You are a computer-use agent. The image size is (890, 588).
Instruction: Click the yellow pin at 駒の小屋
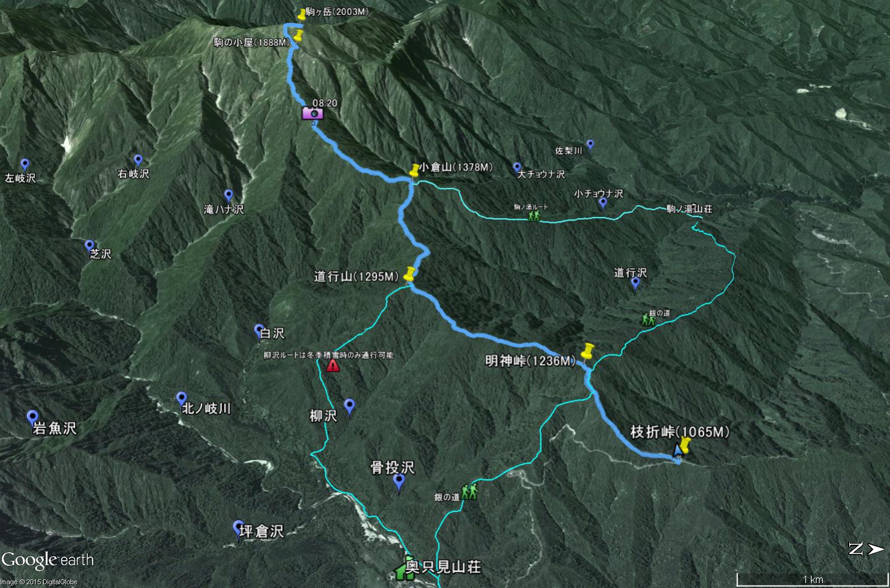coord(298,35)
